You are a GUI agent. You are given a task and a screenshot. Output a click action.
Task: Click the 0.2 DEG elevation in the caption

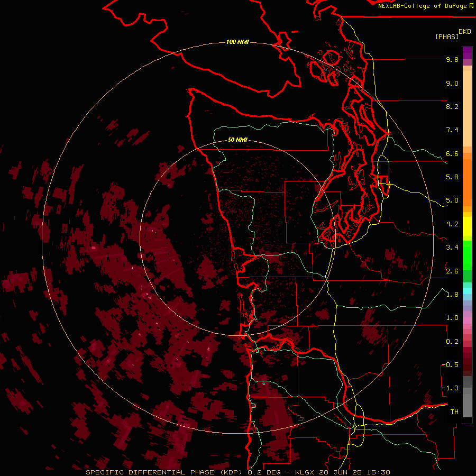[265, 472]
